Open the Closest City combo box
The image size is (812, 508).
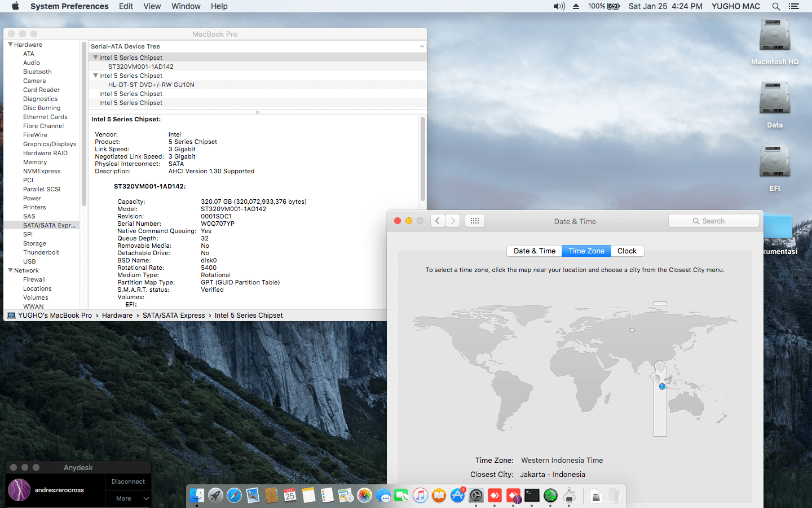click(553, 475)
